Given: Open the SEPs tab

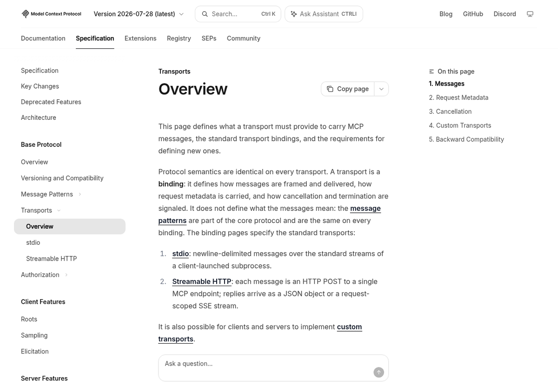Looking at the screenshot, I should coord(209,38).
